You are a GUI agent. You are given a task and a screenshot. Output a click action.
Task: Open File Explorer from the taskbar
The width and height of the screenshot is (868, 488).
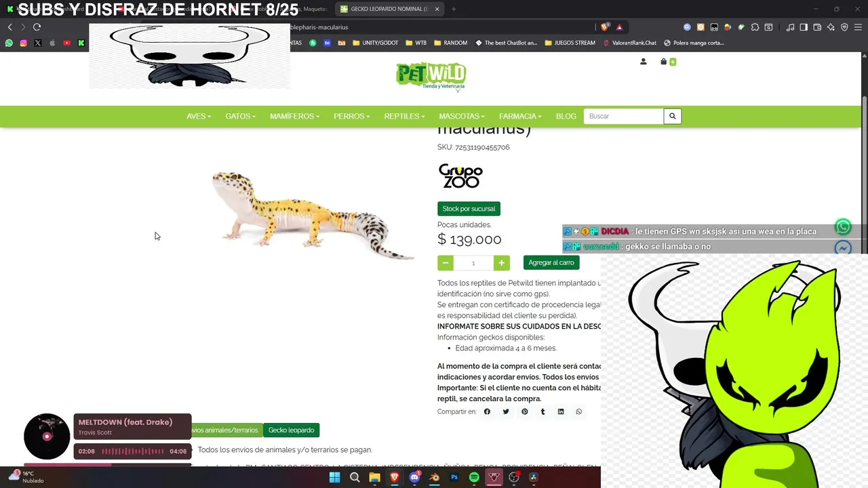(374, 477)
